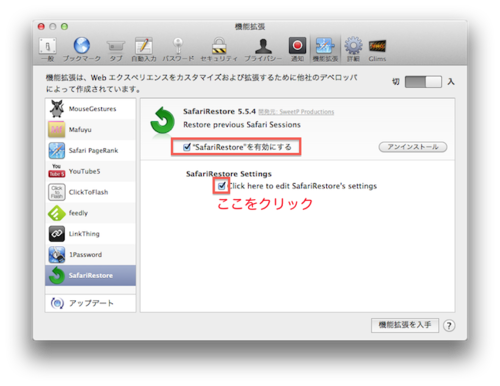The height and width of the screenshot is (386, 500).
Task: Open the Security (セキュリティ) lock icon
Action: point(219,49)
